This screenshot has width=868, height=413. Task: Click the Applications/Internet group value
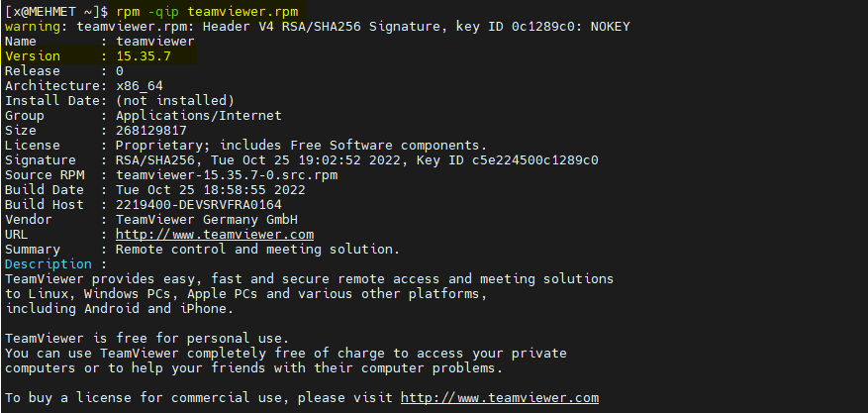tap(199, 116)
